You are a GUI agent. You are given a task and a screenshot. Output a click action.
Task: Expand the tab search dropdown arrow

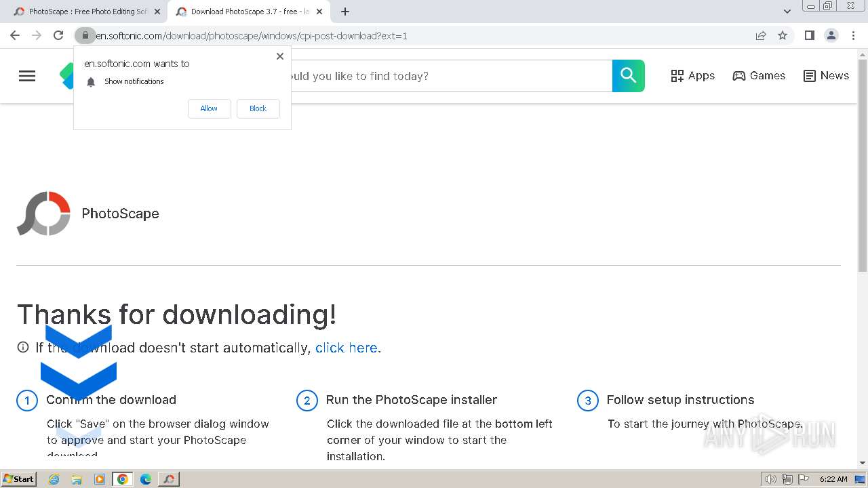point(787,12)
